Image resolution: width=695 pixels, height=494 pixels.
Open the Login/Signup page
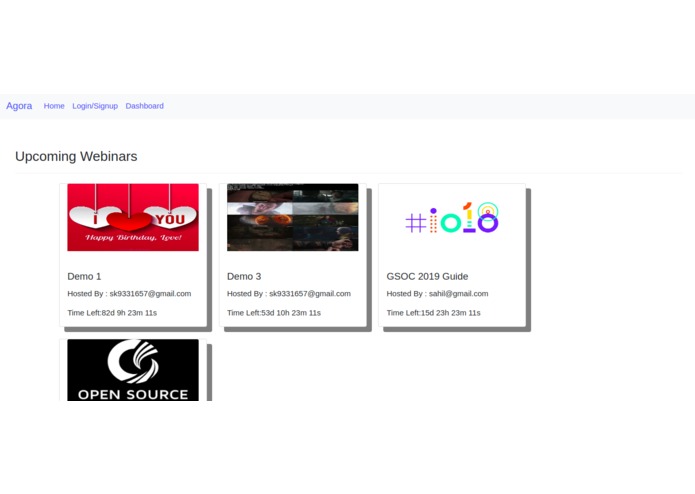[95, 106]
